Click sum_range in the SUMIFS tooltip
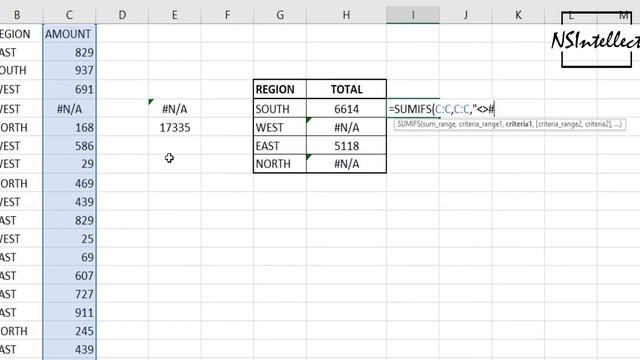640x360 pixels. 439,124
